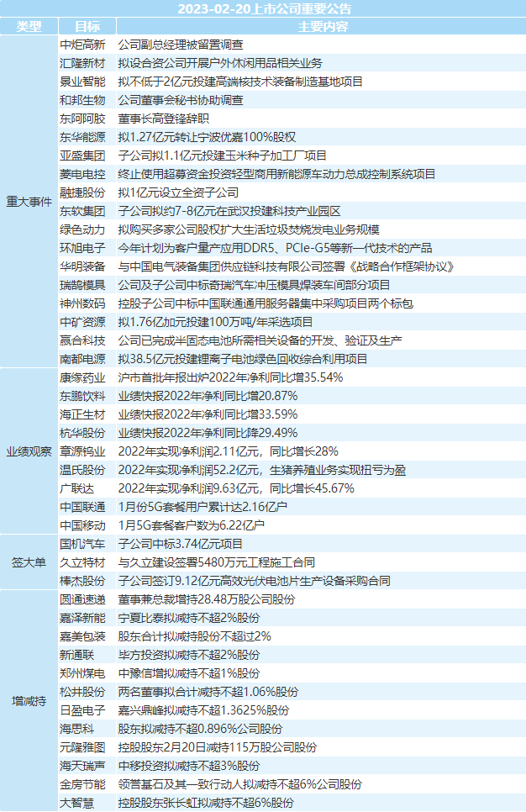Select company name 中国移动
Image resolution: width=526 pixels, height=812 pixels.
point(82,525)
